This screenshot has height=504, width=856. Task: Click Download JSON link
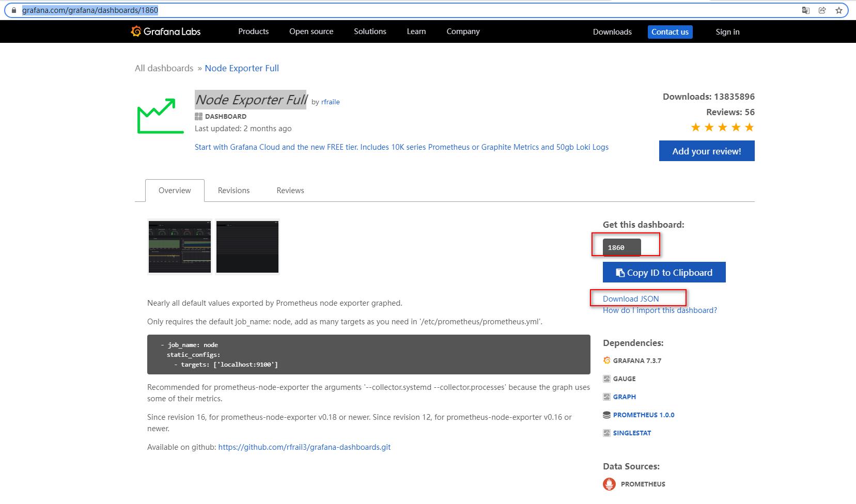point(631,299)
